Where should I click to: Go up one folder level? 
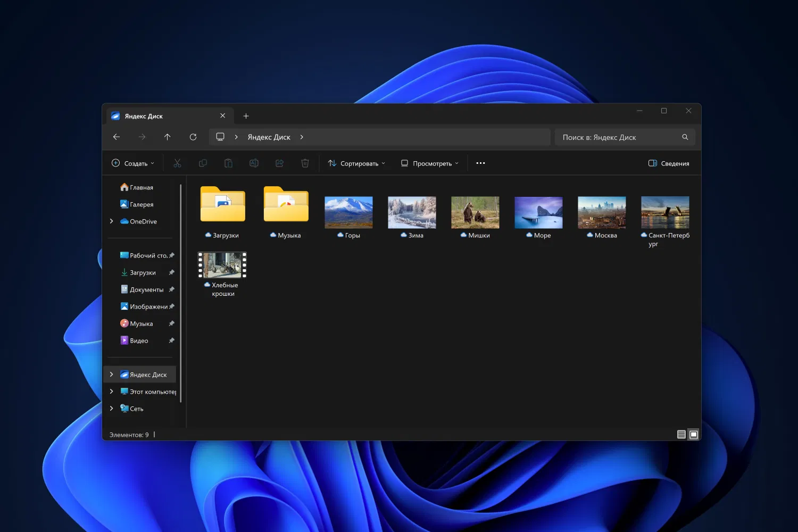(x=167, y=137)
